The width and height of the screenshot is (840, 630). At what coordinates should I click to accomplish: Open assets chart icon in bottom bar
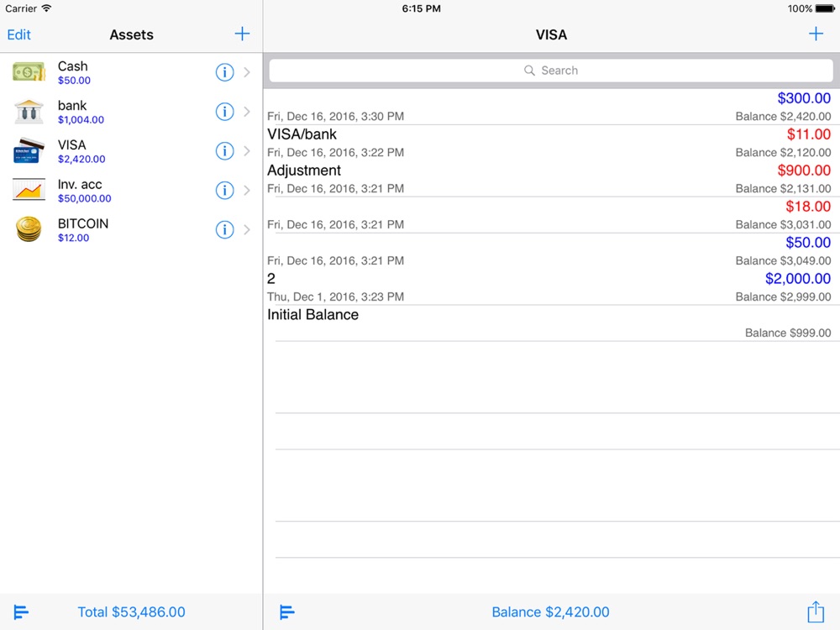[x=22, y=612]
